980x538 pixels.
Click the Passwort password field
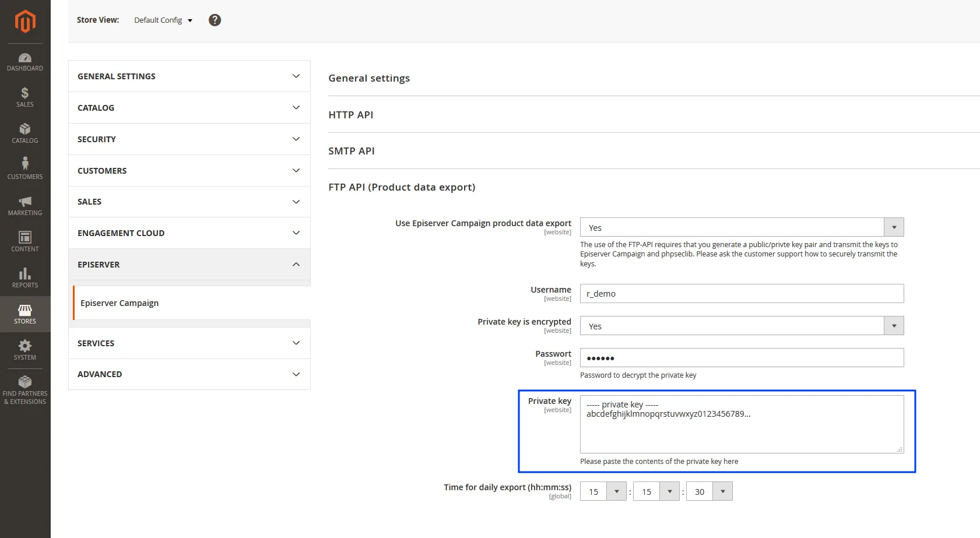coord(742,358)
